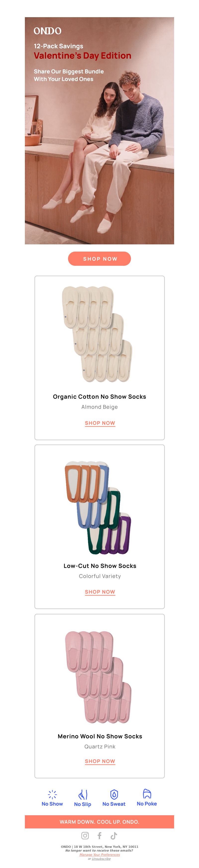This screenshot has height=868, width=199.
Task: Click the coral SHOP NOW button
Action: 99,259
